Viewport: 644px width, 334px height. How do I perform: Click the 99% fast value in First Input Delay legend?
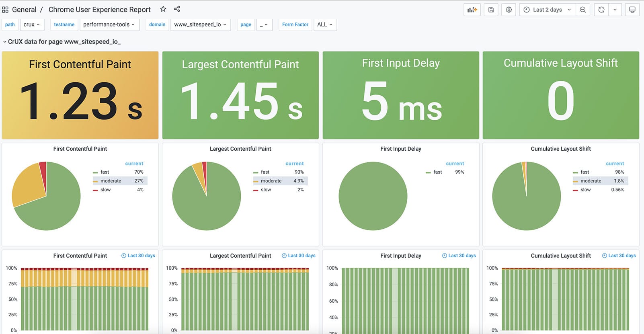coord(459,172)
